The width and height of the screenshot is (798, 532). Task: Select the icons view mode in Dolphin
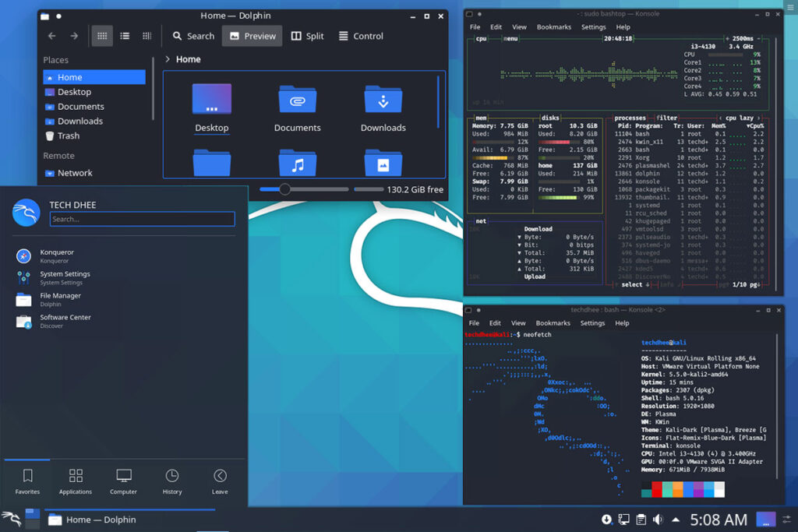[102, 36]
